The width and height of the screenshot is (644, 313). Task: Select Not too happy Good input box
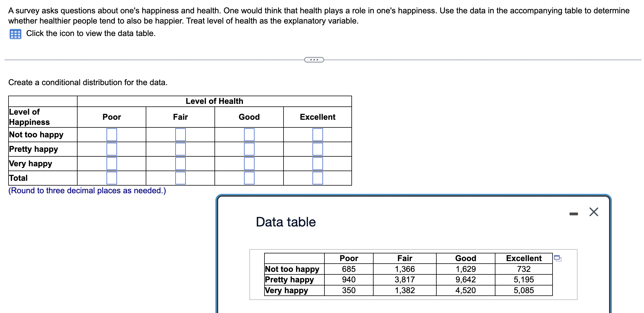pyautogui.click(x=249, y=135)
